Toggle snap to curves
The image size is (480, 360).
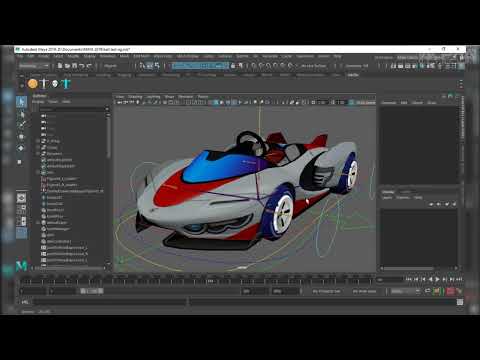click(261, 66)
